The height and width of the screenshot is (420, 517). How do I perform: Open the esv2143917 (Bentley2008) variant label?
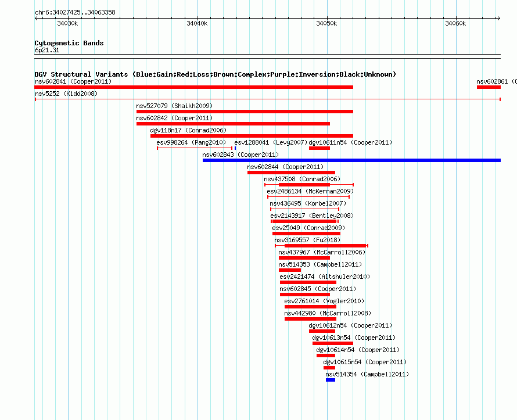click(312, 216)
